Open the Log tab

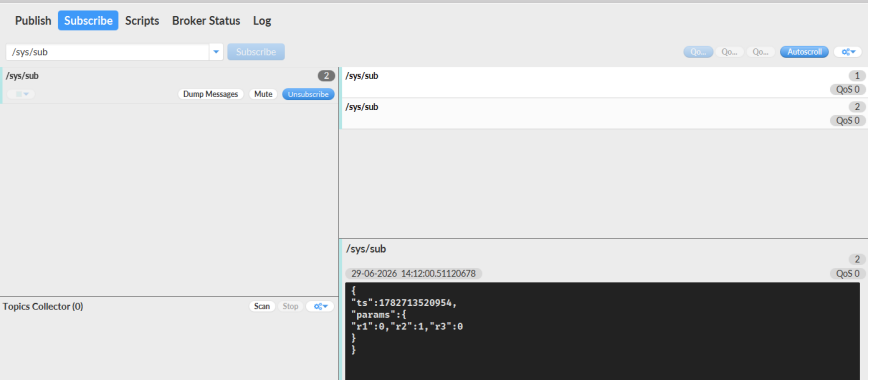[262, 21]
